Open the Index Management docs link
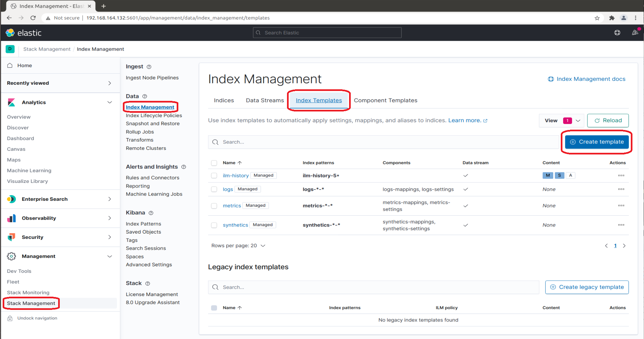 tap(587, 79)
